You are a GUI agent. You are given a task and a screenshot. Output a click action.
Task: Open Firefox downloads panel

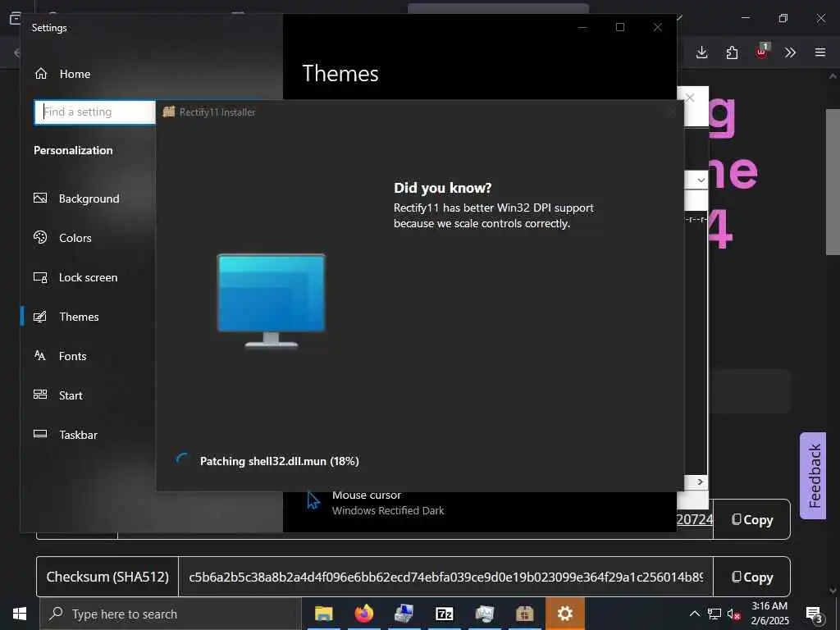pos(702,52)
